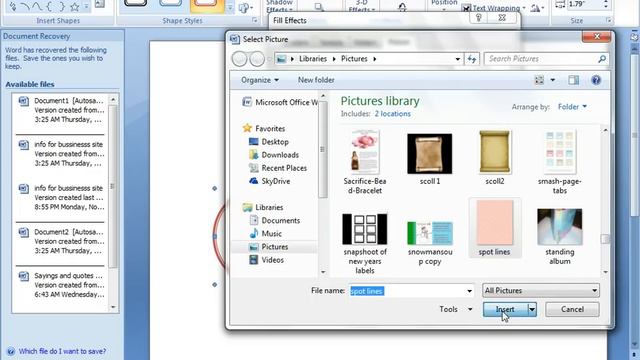640x360 pixels.
Task: Select Microsoft Office Word in navigation pane
Action: point(280,102)
